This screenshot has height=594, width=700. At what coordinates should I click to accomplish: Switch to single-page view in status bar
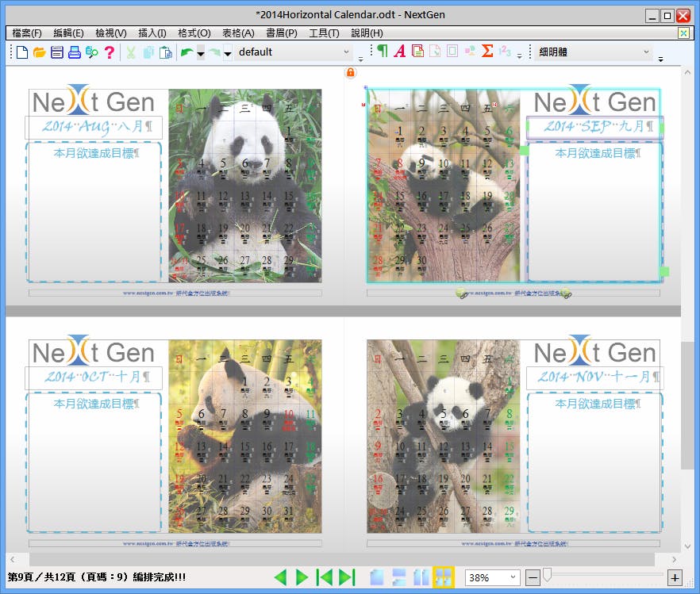[378, 578]
